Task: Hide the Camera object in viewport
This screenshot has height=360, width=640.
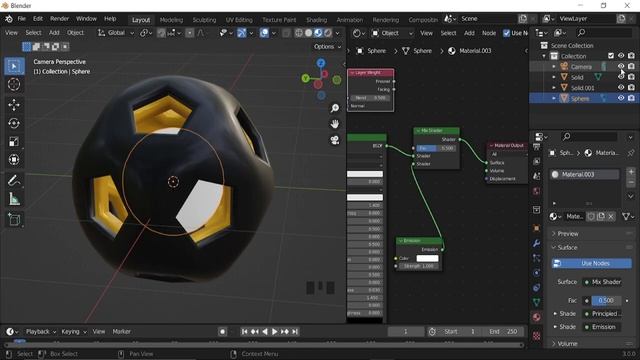Action: pos(621,66)
